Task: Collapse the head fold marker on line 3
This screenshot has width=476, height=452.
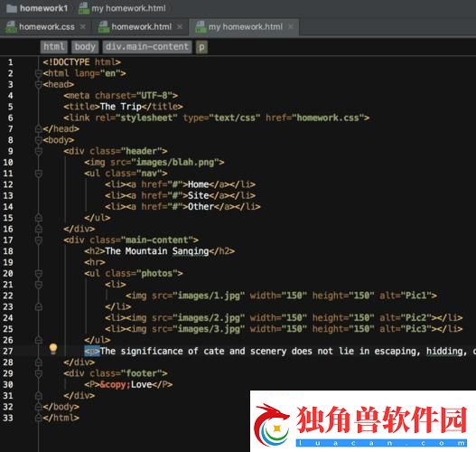Action: tap(38, 85)
